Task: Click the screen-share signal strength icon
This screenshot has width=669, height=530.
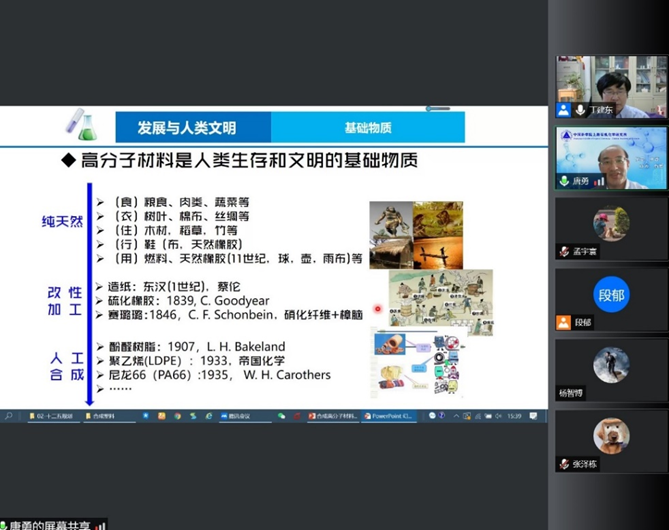Action: [x=100, y=524]
